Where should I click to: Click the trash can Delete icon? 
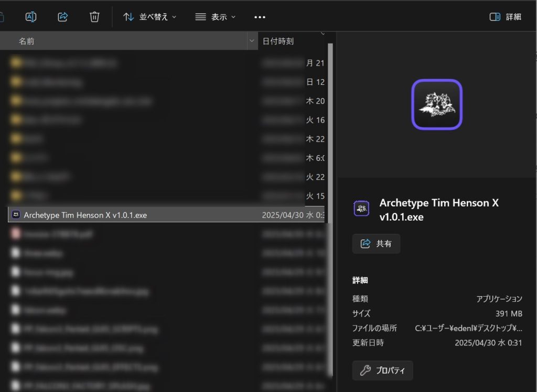(x=94, y=17)
